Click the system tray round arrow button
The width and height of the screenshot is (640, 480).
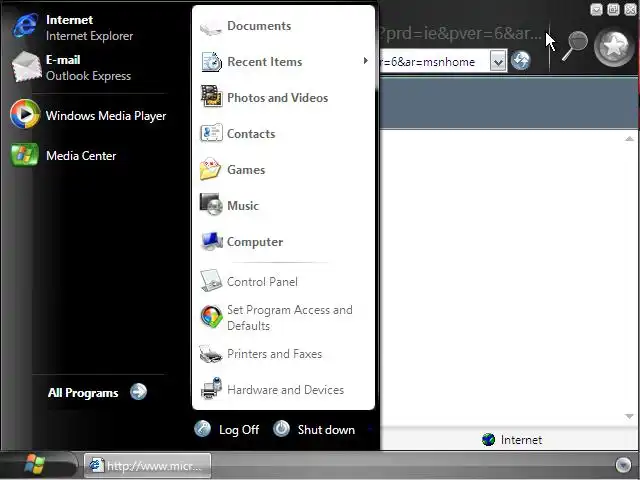click(623, 465)
